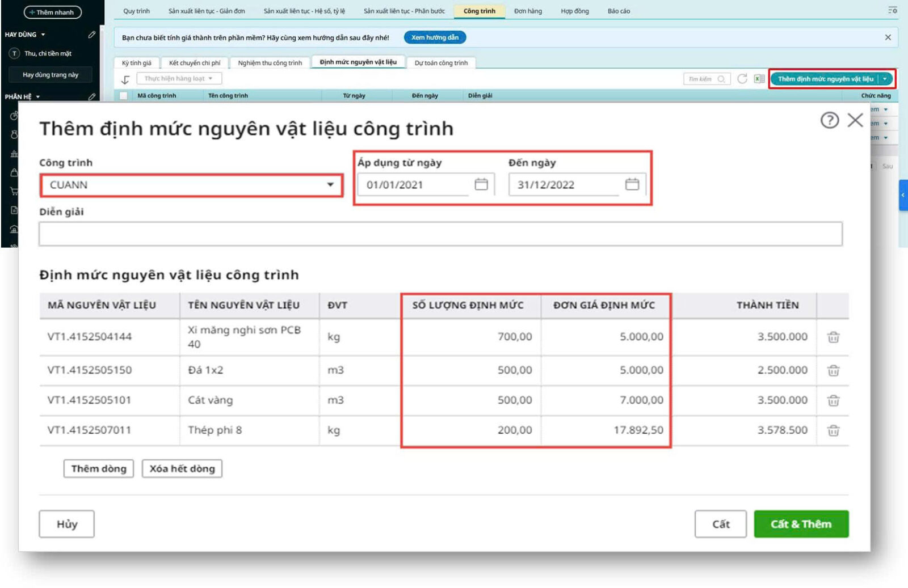Screen dimensions: 908x588
Task: Dismiss the guidance banner with X
Action: pos(888,37)
